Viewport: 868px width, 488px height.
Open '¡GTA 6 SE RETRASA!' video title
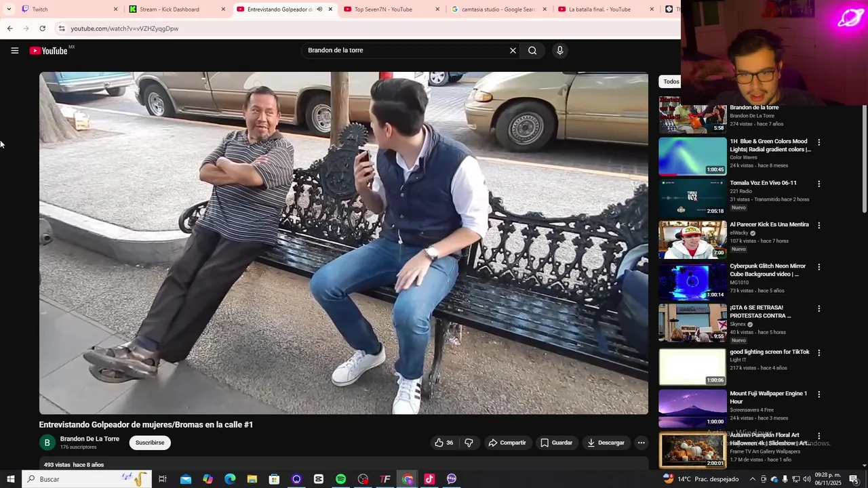click(760, 312)
